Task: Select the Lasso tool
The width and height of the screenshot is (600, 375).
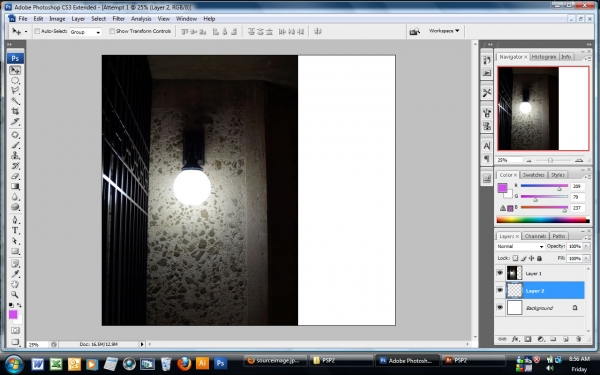Action: [x=15, y=91]
